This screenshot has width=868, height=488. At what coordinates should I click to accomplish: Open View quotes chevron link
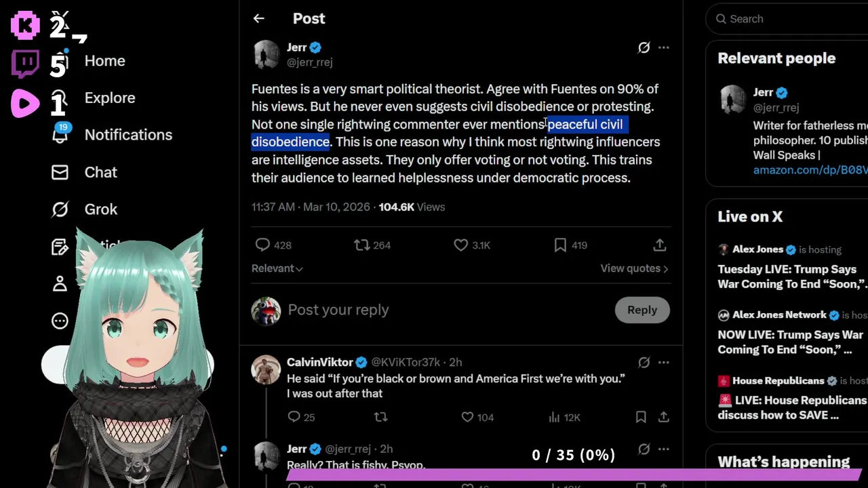click(x=634, y=268)
